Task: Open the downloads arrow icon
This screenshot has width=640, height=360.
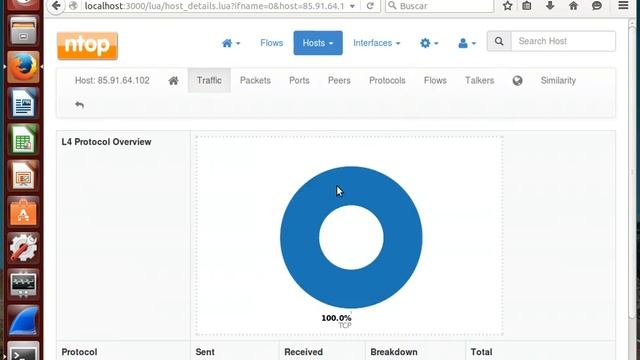Action: click(x=550, y=6)
